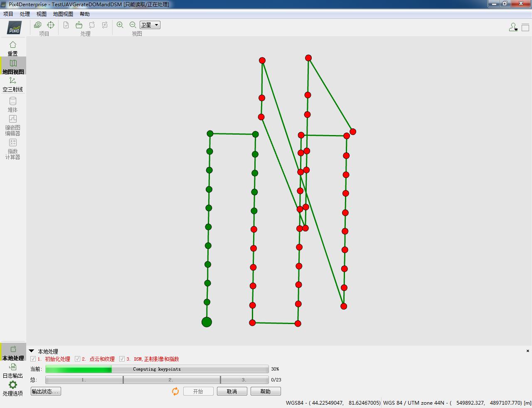This screenshot has height=408, width=532.
Task: Toggle step 3 DSM,正射影像和指数 checkbox
Action: 122,359
